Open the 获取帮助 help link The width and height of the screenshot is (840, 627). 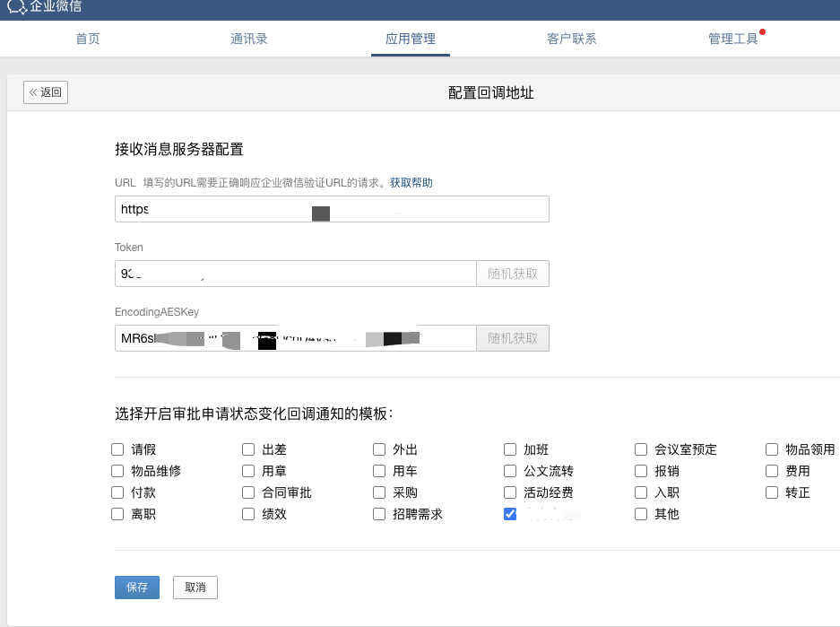coord(411,183)
